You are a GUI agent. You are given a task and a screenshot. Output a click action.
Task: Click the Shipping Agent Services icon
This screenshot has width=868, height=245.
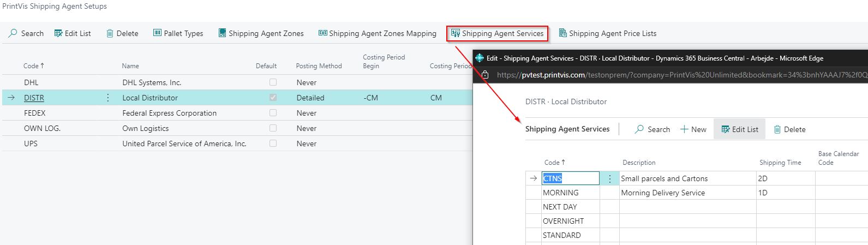[456, 33]
